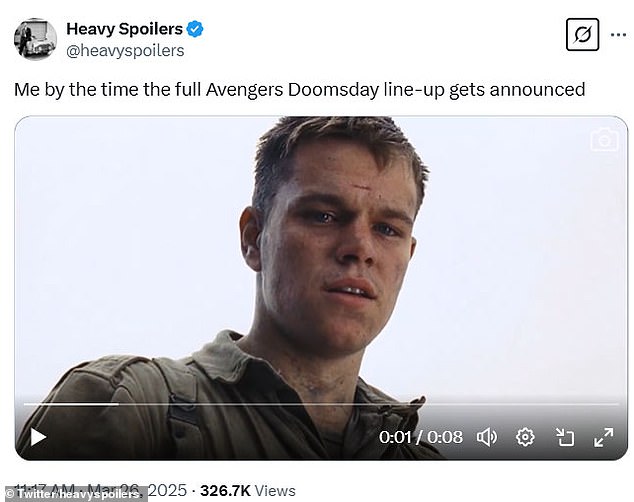Viewport: 634px width, 502px height.
Task: Click the 0:01 / 0:08 time display
Action: (421, 437)
